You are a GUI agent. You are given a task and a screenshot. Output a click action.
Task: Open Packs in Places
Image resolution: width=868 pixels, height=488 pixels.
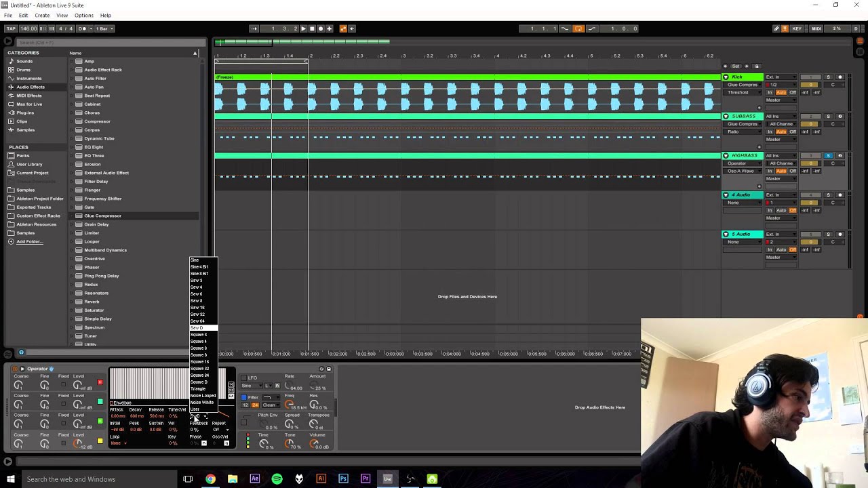click(x=22, y=155)
